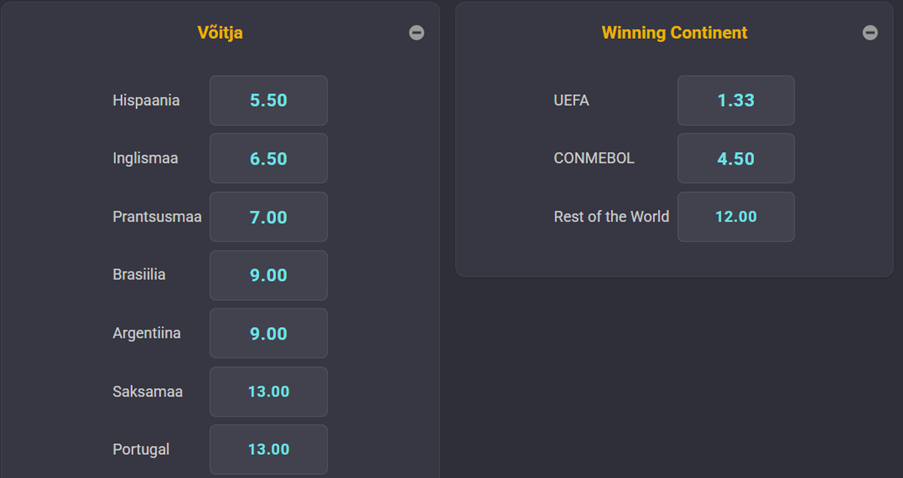Bet on Inglismaa at 6.50
The image size is (903, 478).
click(x=268, y=159)
